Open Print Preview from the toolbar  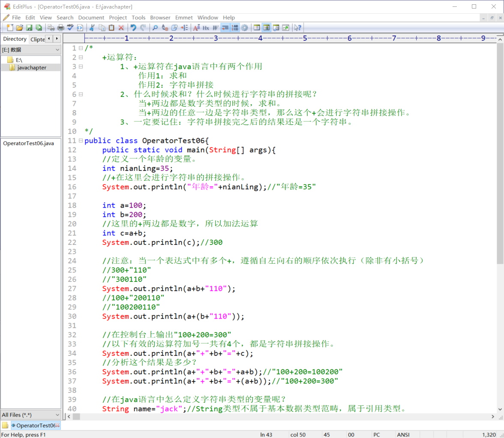(51, 28)
